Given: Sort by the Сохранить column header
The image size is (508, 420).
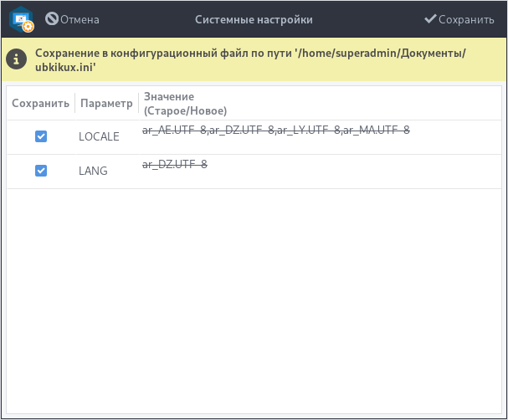Looking at the screenshot, I should tap(40, 104).
